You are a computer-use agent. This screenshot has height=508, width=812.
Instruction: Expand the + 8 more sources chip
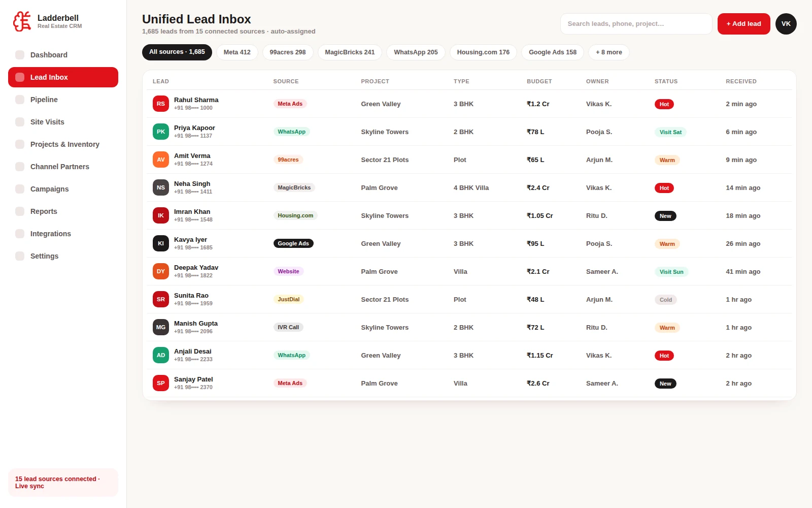[x=609, y=52]
